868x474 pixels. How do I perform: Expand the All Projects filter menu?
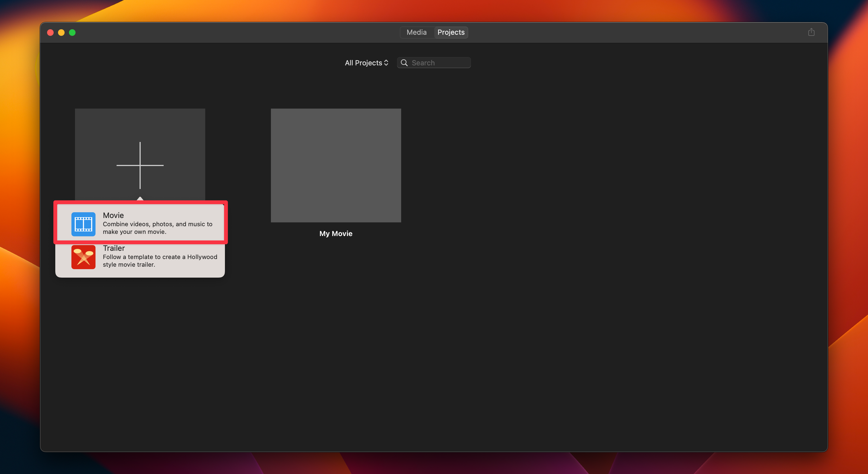tap(366, 63)
